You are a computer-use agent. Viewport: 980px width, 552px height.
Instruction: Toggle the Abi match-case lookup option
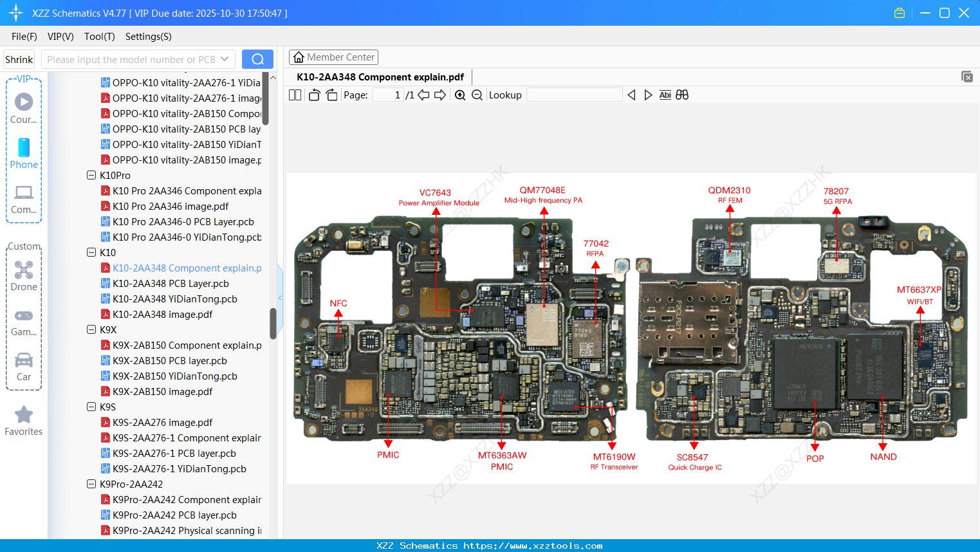click(665, 95)
